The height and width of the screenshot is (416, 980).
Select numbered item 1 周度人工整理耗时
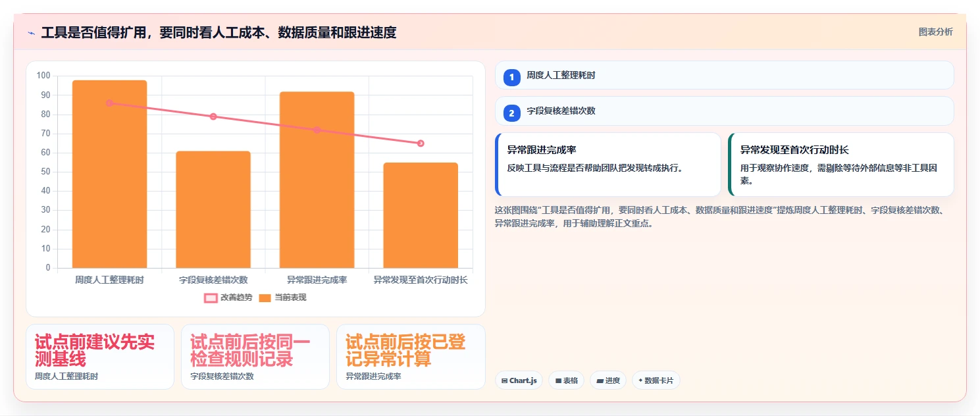click(x=724, y=75)
